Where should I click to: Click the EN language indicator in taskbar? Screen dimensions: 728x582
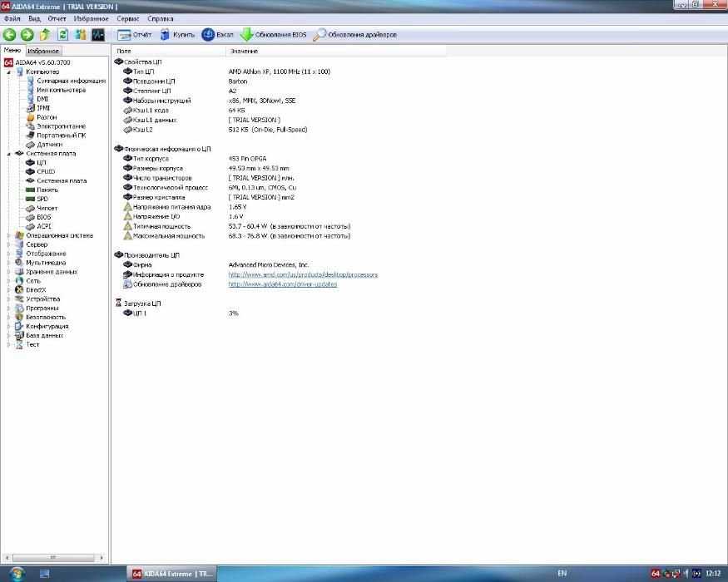[562, 574]
